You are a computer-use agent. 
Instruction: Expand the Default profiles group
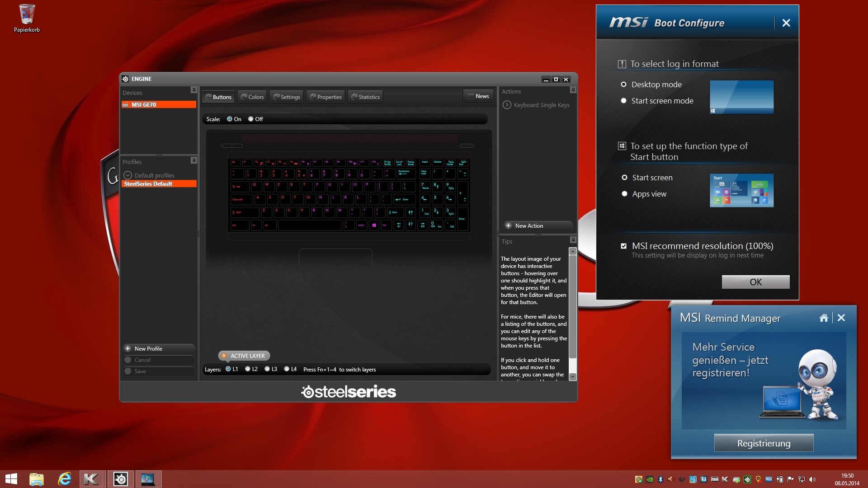127,175
